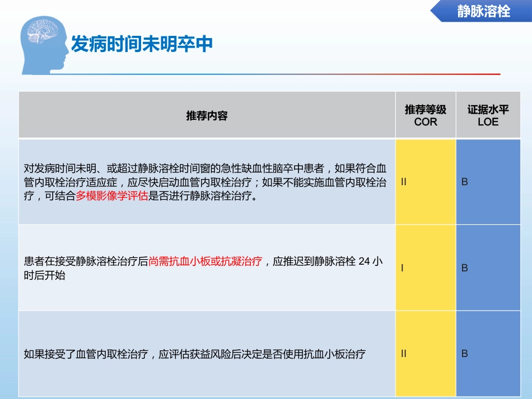Click the red text 尚需抗血小板或抗凝治疗
This screenshot has width=532, height=399.
click(206, 261)
